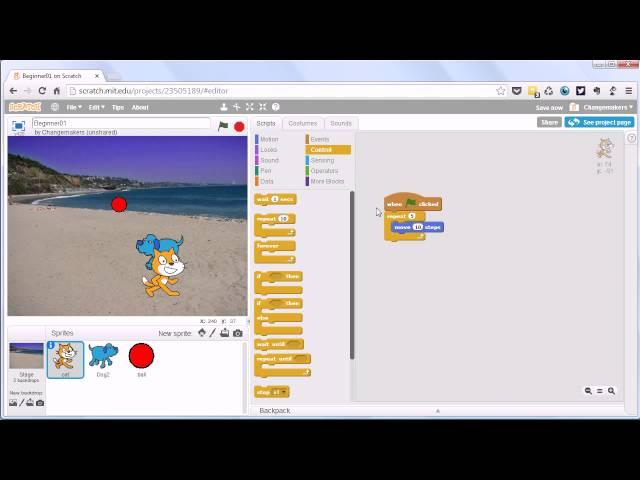The height and width of the screenshot is (480, 640).
Task: Open the language globe menu
Action: [x=55, y=107]
